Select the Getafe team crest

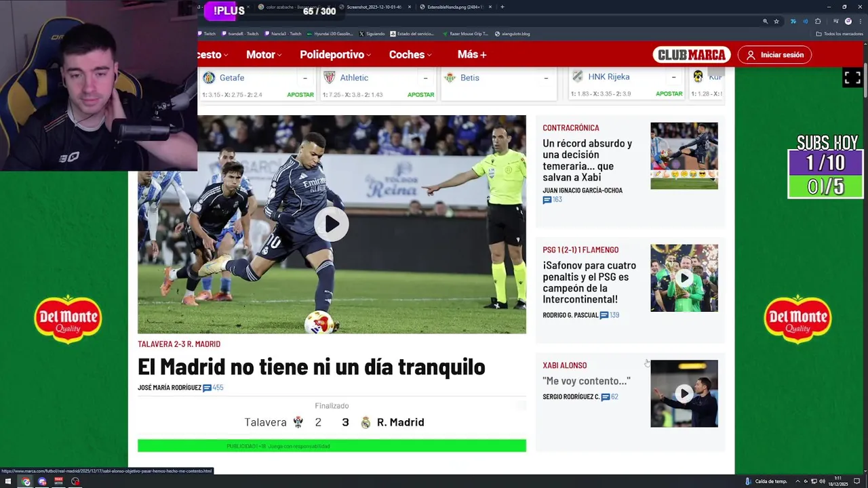(209, 77)
